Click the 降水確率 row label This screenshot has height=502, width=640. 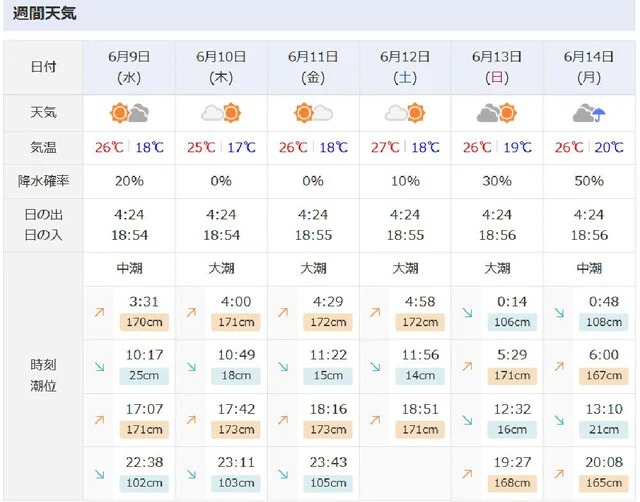pyautogui.click(x=43, y=181)
